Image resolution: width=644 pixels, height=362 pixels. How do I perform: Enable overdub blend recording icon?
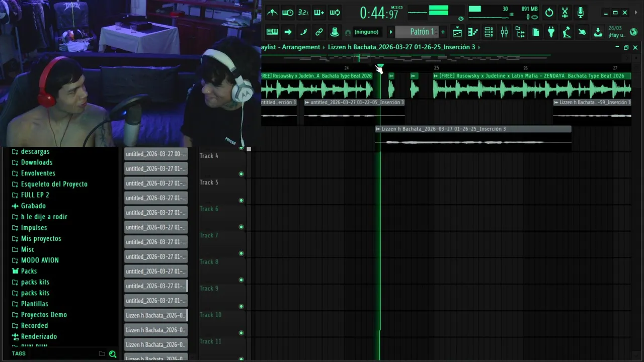click(319, 13)
